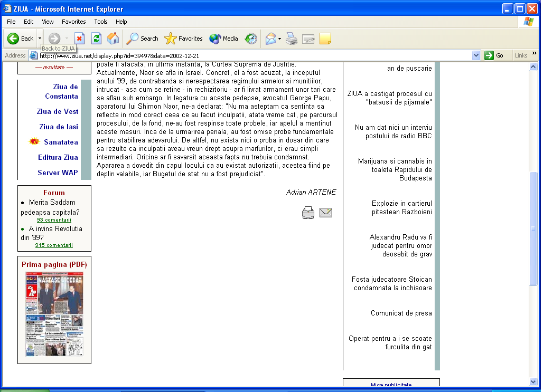Click the Windows flag logo throbber

click(528, 22)
